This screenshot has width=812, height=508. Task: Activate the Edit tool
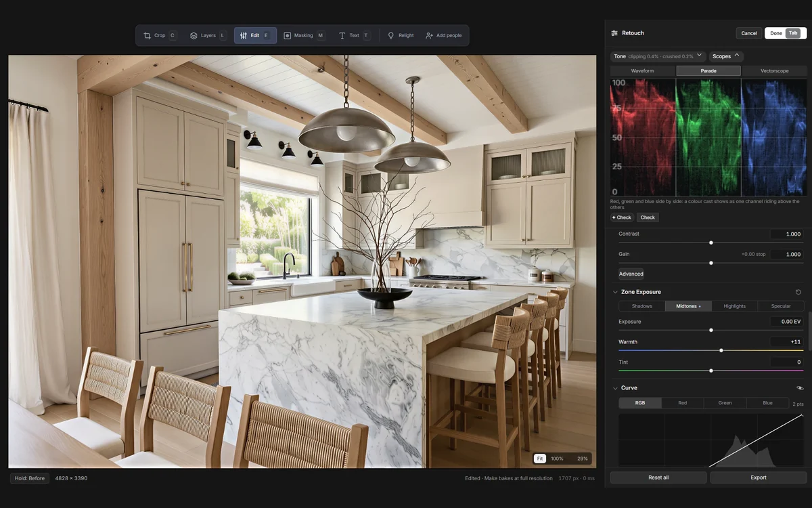[x=255, y=35]
